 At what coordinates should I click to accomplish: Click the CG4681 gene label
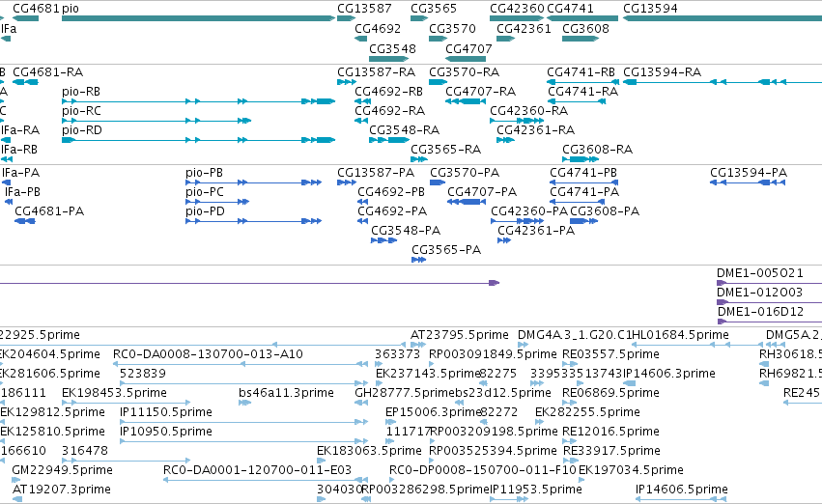(36, 9)
